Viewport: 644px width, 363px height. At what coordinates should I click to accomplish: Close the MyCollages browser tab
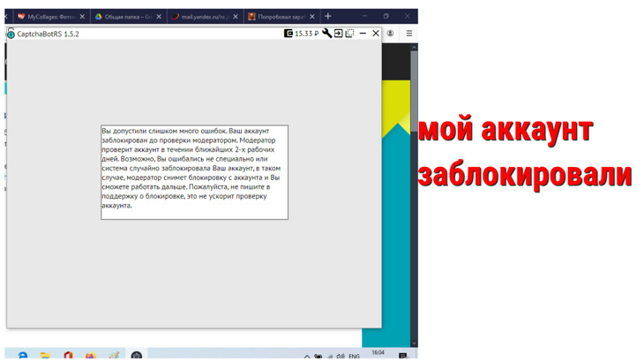click(x=82, y=17)
